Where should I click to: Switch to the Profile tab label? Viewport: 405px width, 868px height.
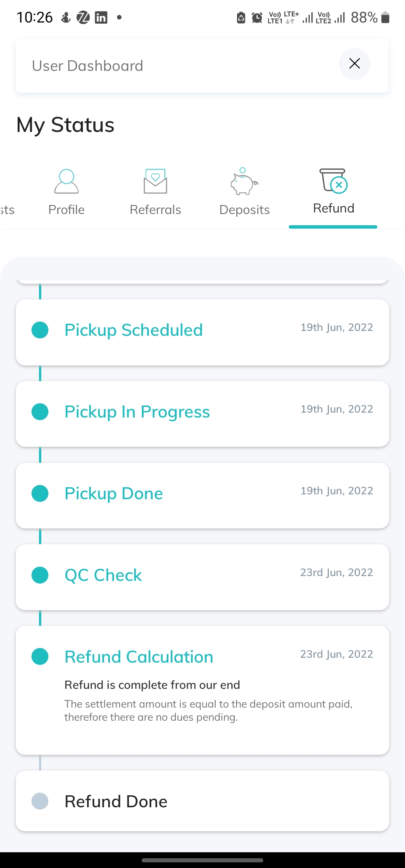pyautogui.click(x=66, y=210)
